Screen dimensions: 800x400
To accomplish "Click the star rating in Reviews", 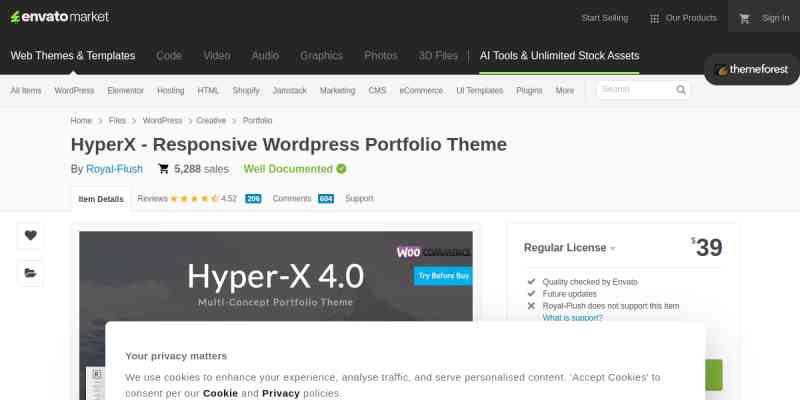I will 194,199.
